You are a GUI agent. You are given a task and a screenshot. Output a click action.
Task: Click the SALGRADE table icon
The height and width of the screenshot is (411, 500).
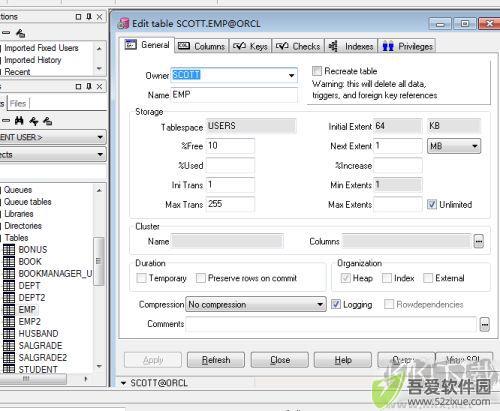[9, 346]
